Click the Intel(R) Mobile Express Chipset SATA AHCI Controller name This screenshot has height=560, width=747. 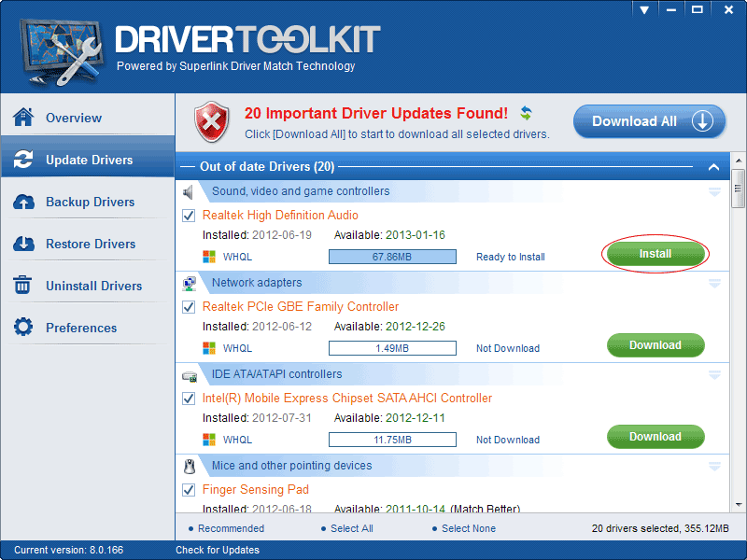347,399
